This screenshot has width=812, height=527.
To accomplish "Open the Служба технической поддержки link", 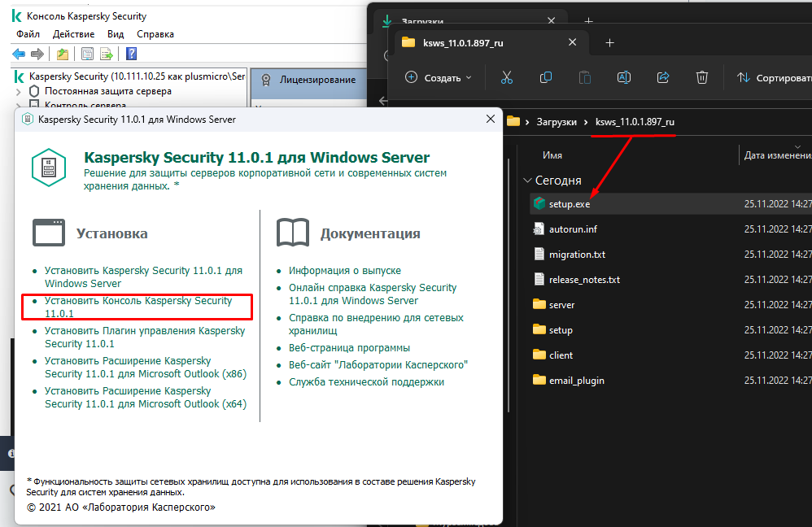I will coord(366,382).
